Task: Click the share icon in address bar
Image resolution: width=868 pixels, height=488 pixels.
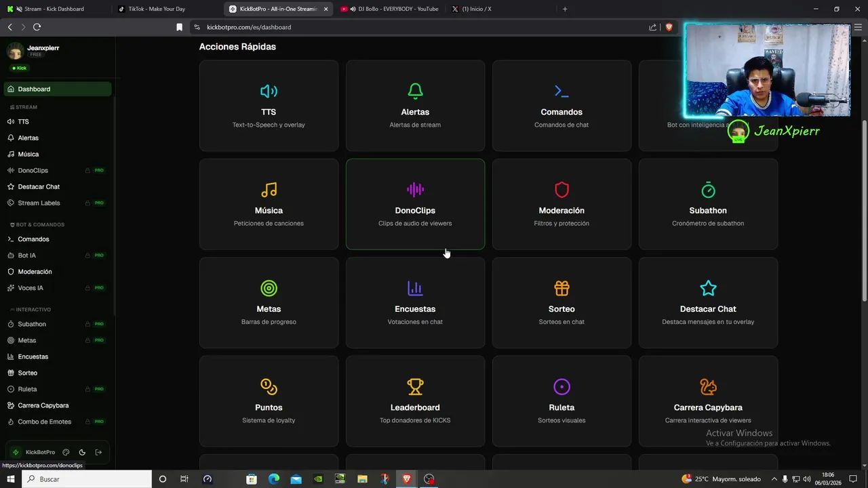Action: pos(652,27)
